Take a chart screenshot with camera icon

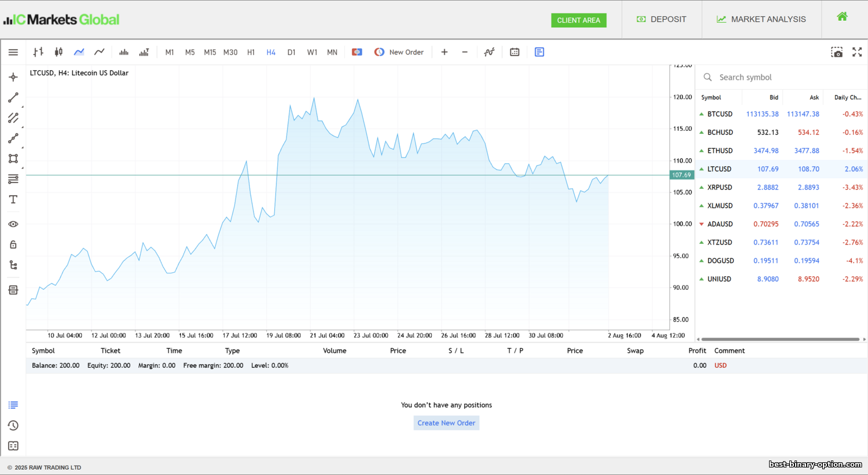837,52
